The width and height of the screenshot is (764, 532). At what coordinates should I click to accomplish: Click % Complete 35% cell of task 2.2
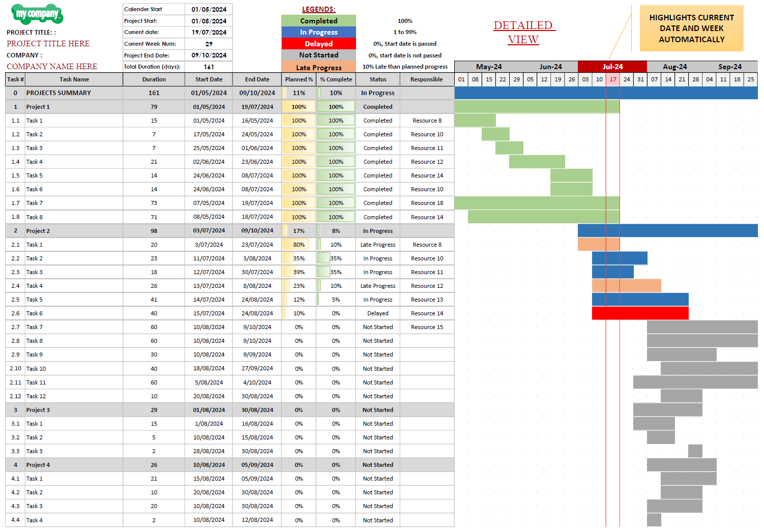point(336,258)
